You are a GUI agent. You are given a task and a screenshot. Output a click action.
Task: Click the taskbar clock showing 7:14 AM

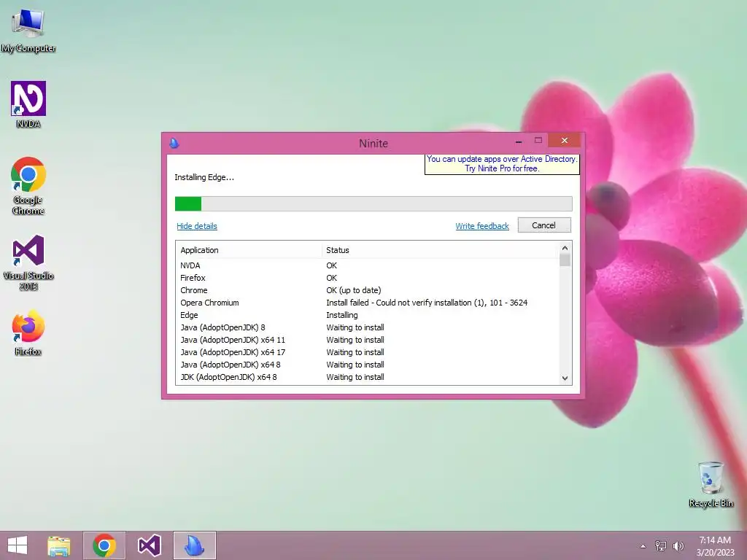[715, 546]
